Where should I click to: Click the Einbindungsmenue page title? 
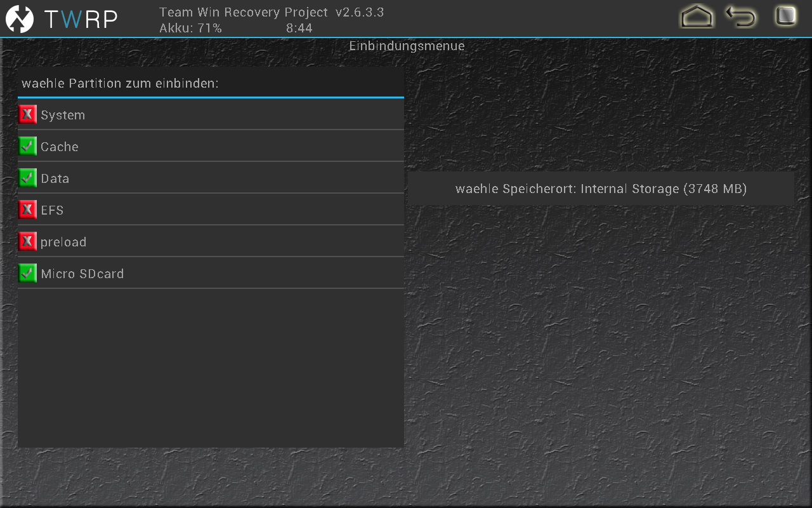[407, 46]
